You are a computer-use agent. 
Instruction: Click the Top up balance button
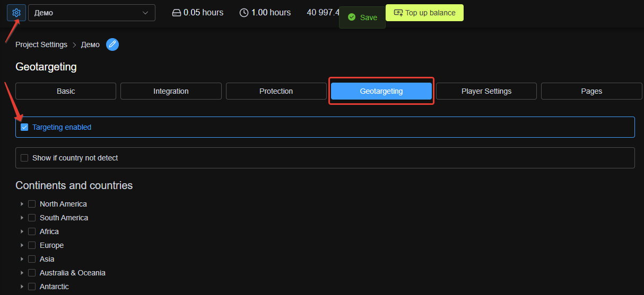coord(424,13)
